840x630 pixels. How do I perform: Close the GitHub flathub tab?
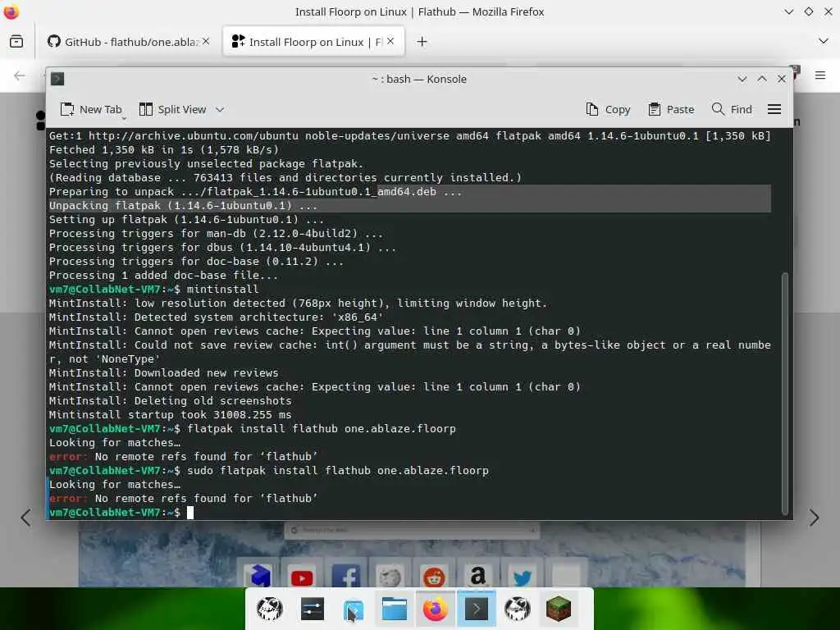(206, 41)
